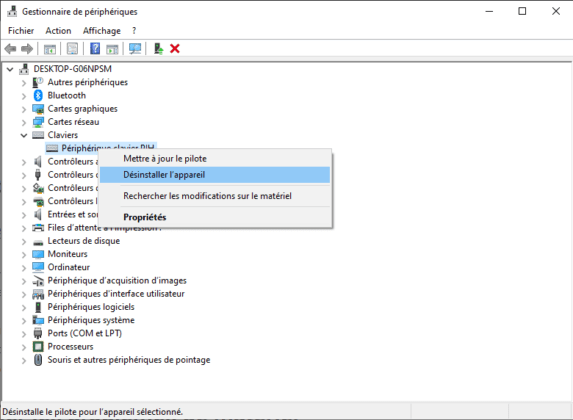Click the Back arrow toolbar icon
The width and height of the screenshot is (573, 420).
[10, 49]
